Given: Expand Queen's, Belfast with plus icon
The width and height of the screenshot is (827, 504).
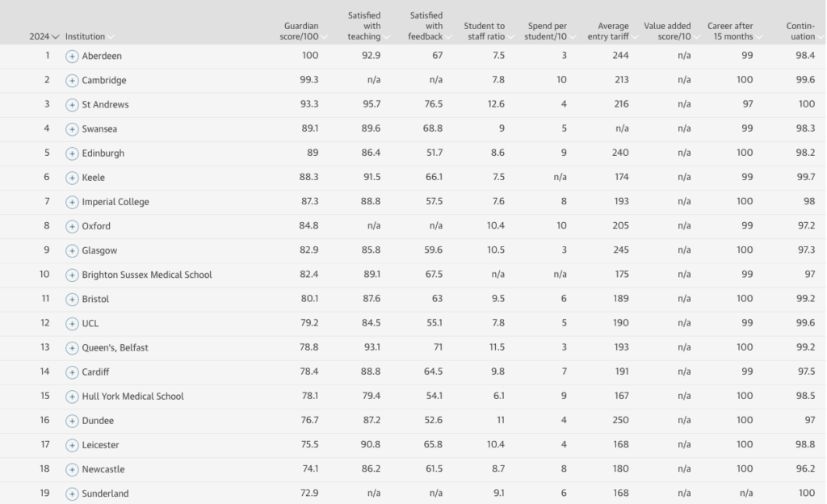Looking at the screenshot, I should [x=72, y=348].
